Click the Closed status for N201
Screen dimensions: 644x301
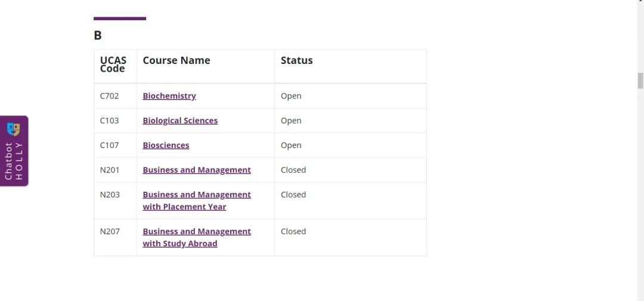click(x=293, y=170)
